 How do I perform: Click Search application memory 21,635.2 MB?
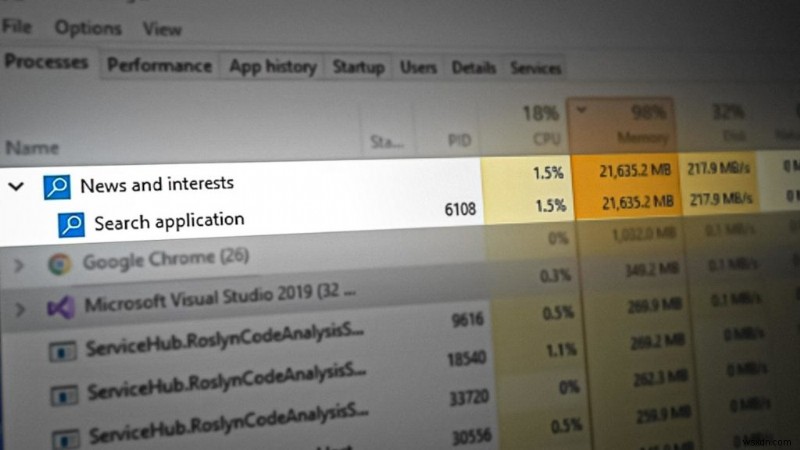638,203
